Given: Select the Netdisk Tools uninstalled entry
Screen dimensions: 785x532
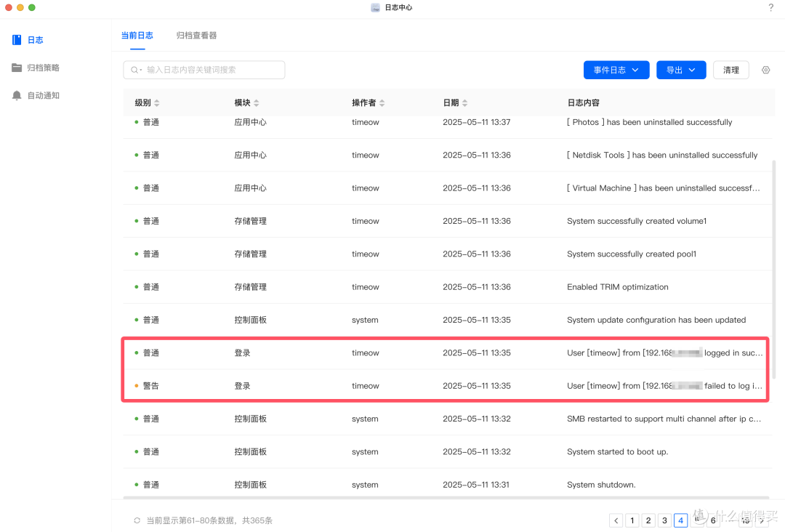Looking at the screenshot, I should point(447,155).
